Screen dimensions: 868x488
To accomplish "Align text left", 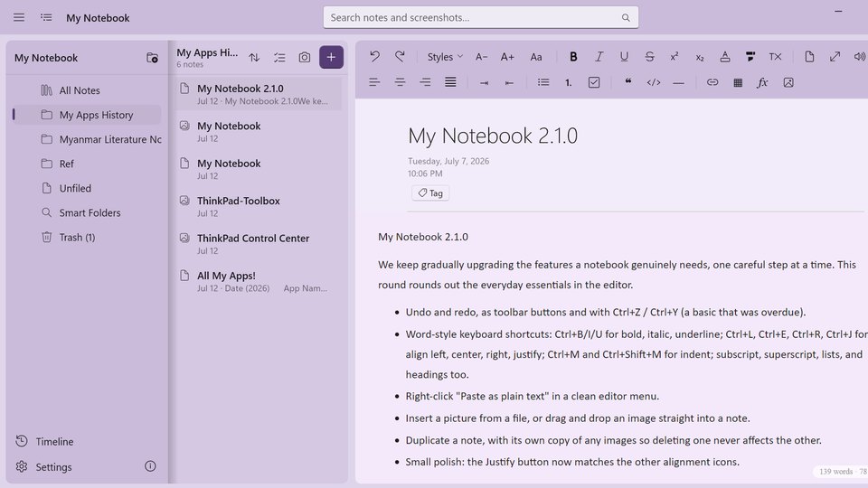I will [374, 82].
